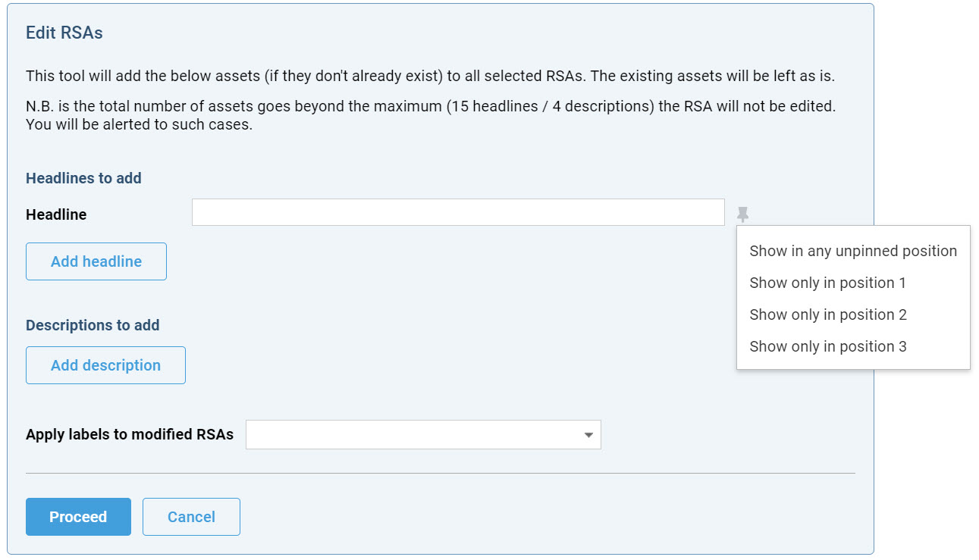Click the Add description button
This screenshot has width=979, height=560.
tap(105, 365)
